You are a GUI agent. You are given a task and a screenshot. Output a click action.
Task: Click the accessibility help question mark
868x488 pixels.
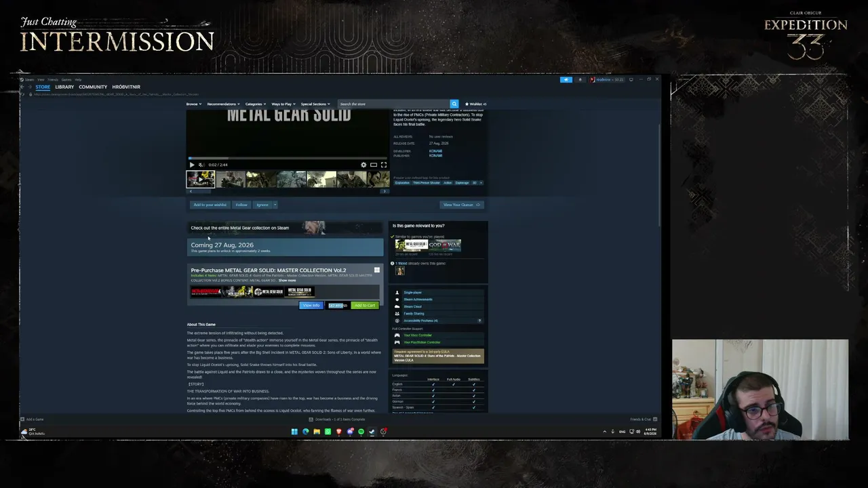479,321
